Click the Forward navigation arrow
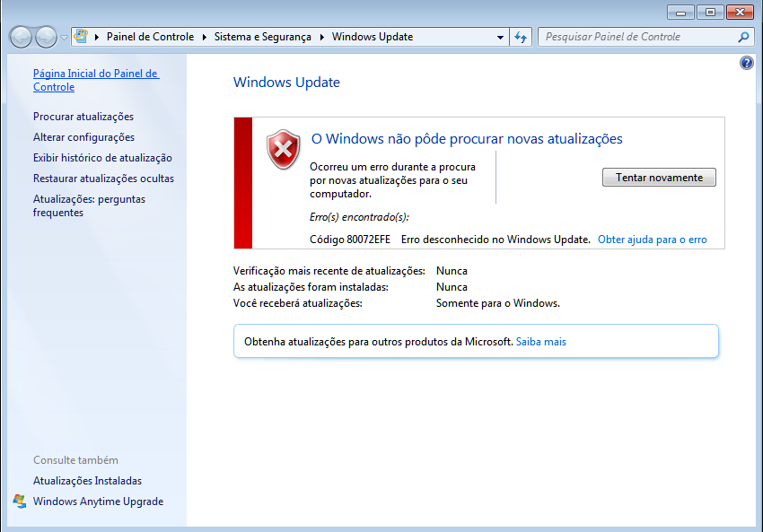 coord(46,37)
